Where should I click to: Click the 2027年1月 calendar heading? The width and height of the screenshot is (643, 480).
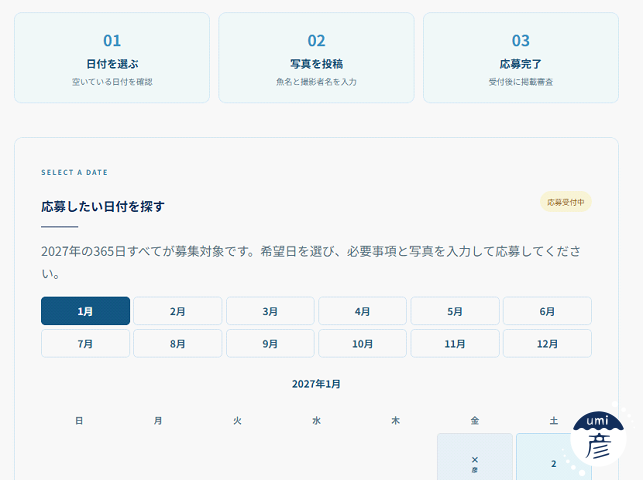pos(316,384)
